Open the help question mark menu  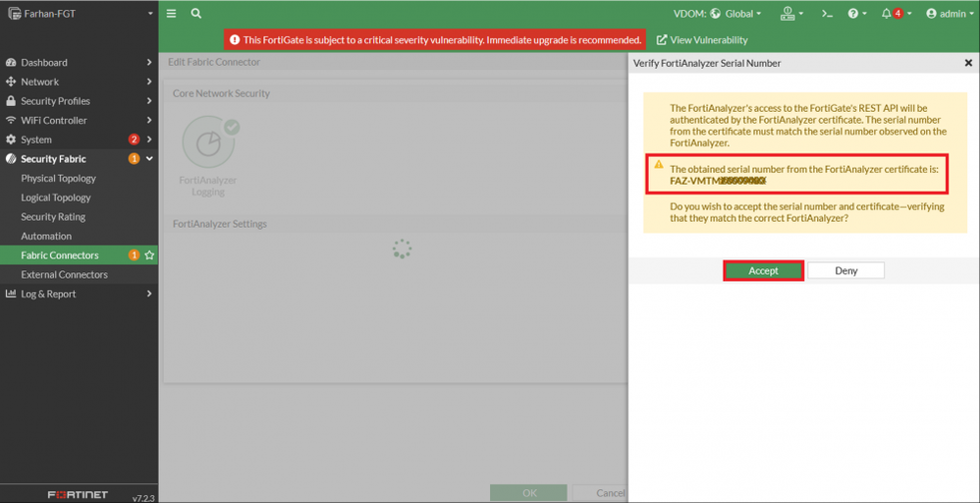click(857, 13)
